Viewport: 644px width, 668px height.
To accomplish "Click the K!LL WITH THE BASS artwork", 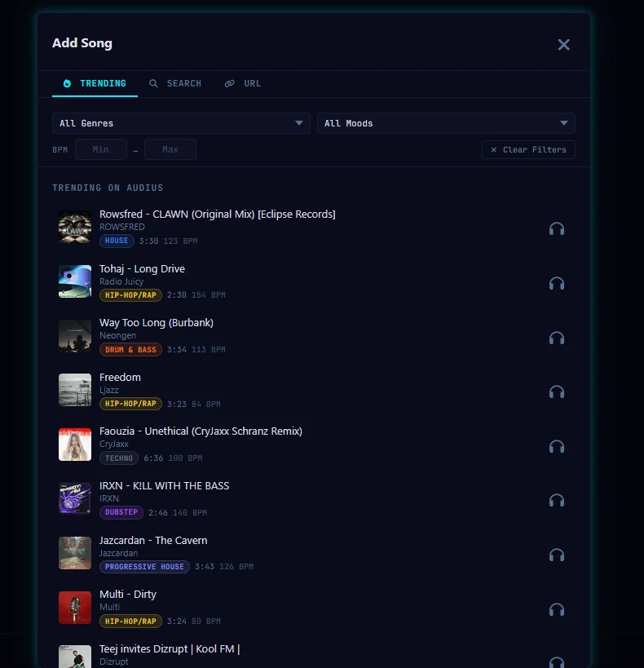I will 75,499.
